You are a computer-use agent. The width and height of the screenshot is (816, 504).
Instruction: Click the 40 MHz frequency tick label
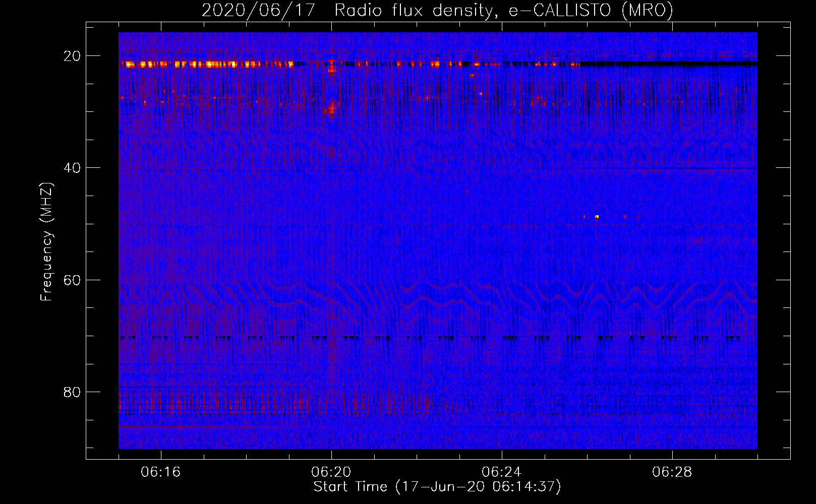(72, 168)
